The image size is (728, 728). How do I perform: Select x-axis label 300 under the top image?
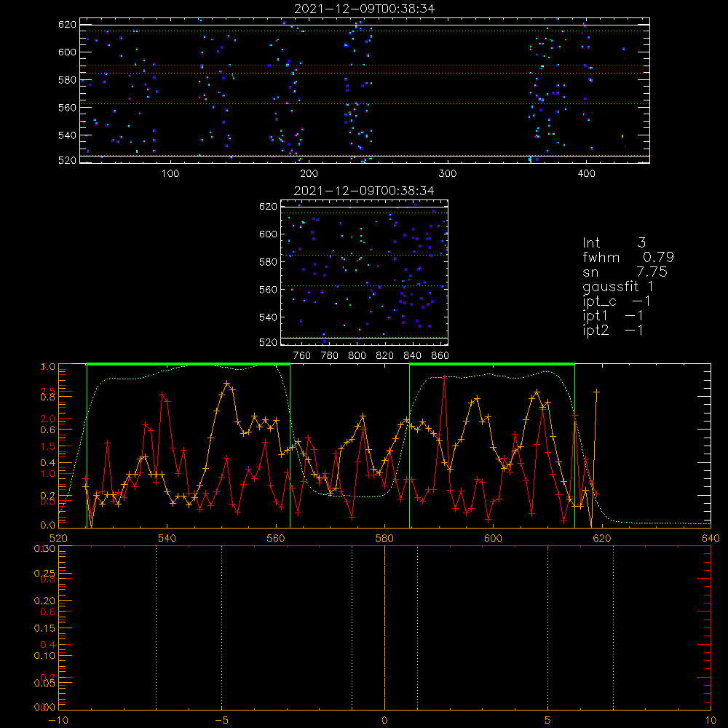448,174
